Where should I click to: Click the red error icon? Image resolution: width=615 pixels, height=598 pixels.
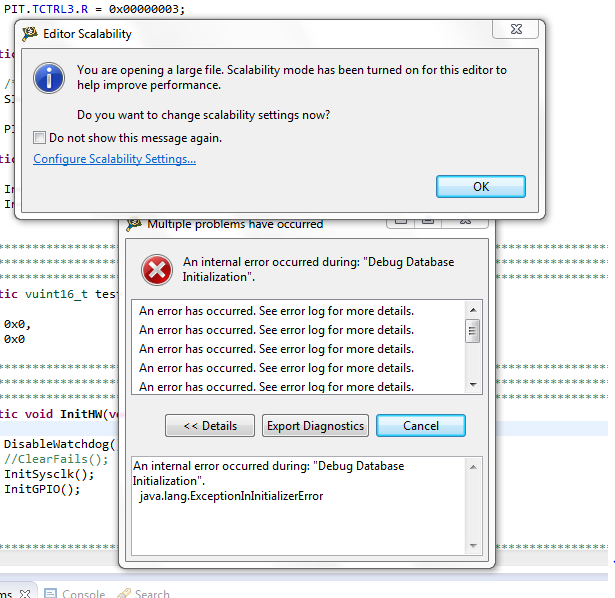(157, 270)
